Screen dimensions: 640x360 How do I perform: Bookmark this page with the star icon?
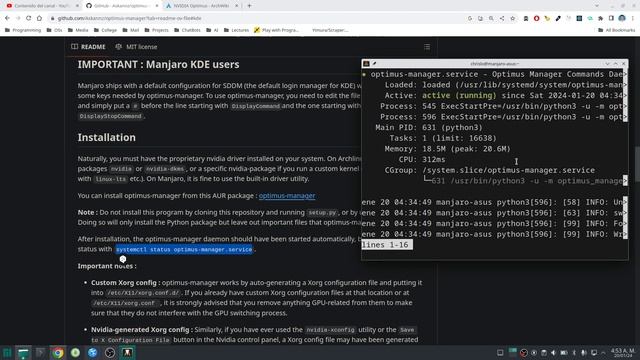click(x=513, y=18)
